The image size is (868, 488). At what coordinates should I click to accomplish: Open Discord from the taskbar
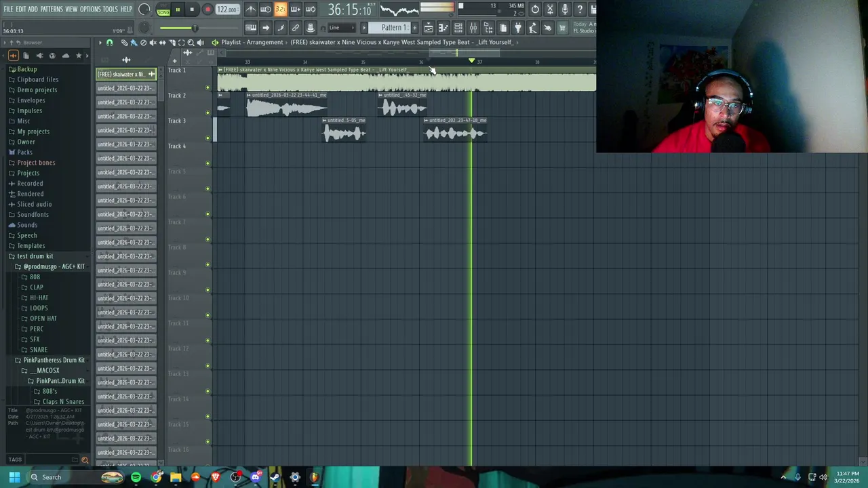[255, 477]
